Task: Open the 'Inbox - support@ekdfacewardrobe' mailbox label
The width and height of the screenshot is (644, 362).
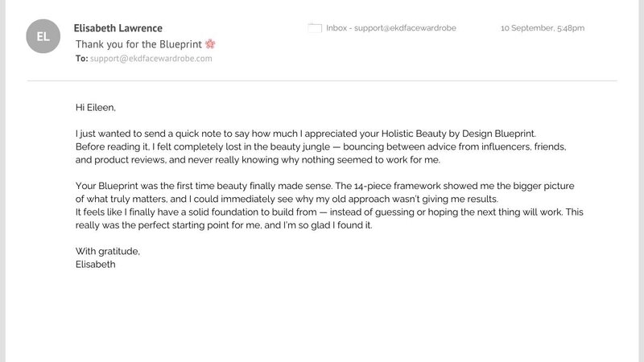Action: coord(390,28)
